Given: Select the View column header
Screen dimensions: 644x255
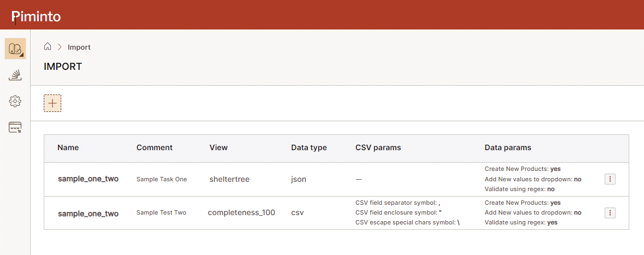Looking at the screenshot, I should (219, 147).
